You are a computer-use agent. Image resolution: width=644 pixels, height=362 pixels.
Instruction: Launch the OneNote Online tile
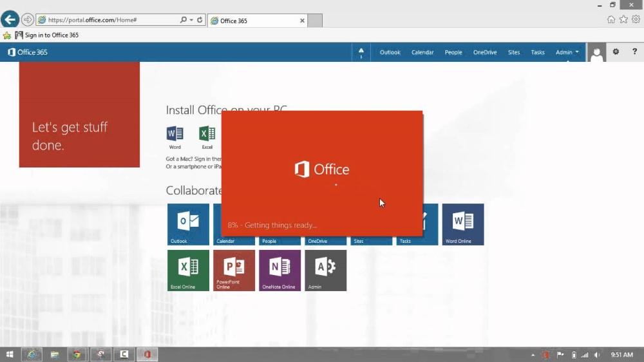[279, 270]
